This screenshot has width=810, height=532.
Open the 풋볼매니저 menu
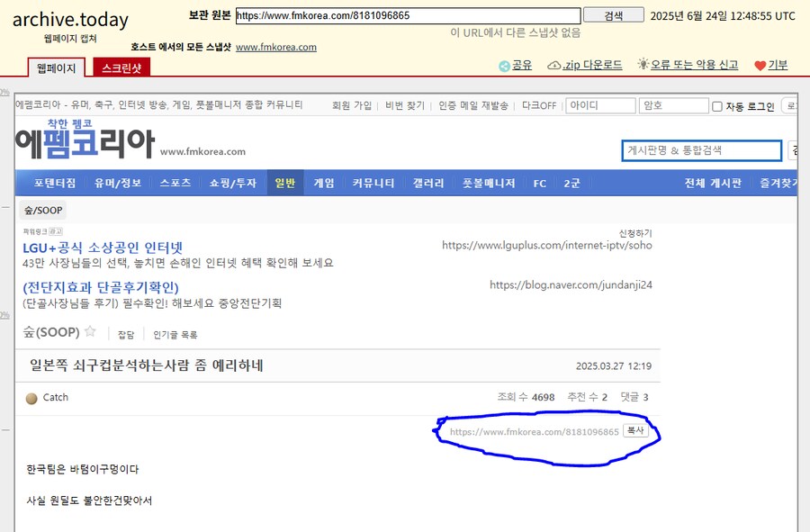tap(489, 183)
